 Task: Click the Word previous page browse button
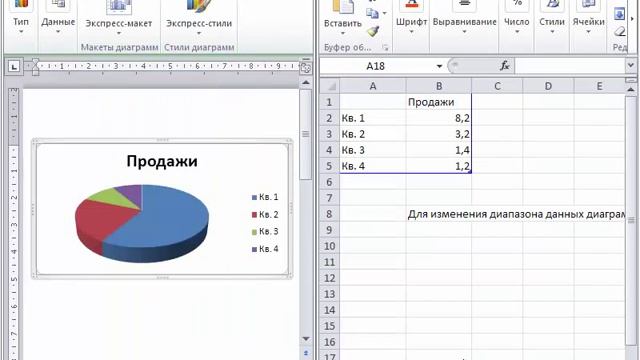click(x=306, y=353)
